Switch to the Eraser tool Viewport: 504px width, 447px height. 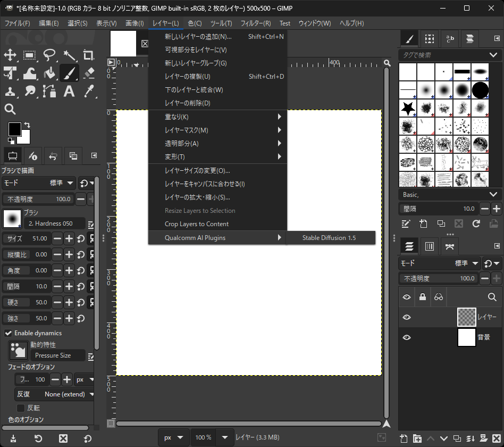coord(88,73)
